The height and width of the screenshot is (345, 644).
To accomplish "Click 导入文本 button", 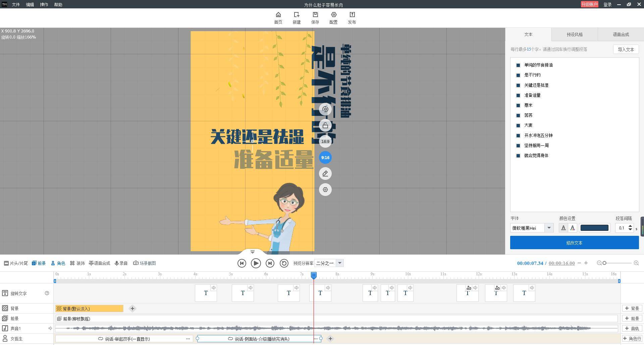I will tap(626, 50).
